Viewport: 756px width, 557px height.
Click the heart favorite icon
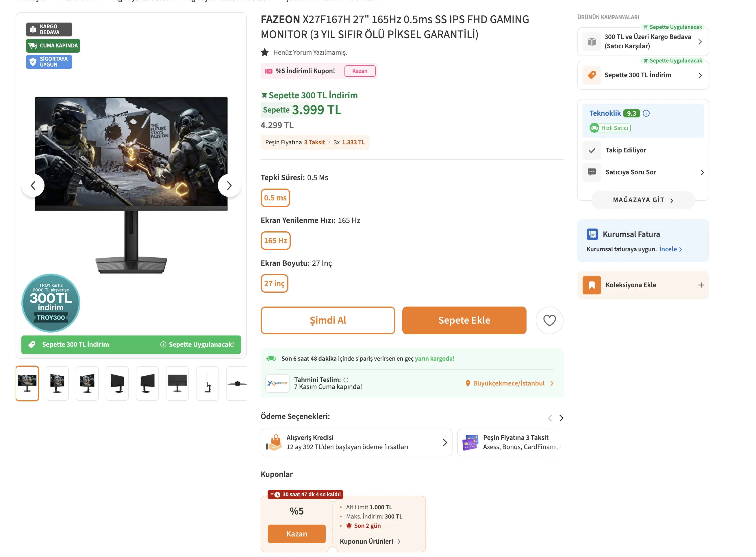tap(549, 320)
